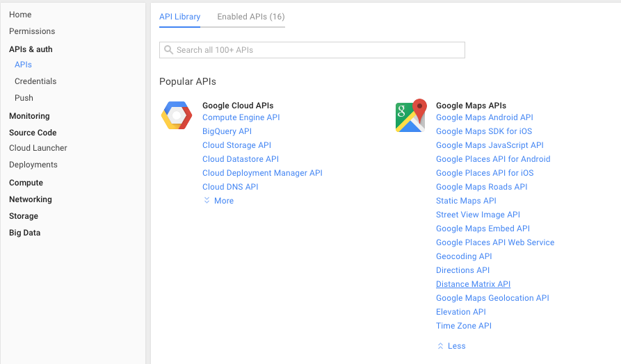This screenshot has height=364, width=621.
Task: Open Home in the sidebar
Action: pyautogui.click(x=20, y=15)
